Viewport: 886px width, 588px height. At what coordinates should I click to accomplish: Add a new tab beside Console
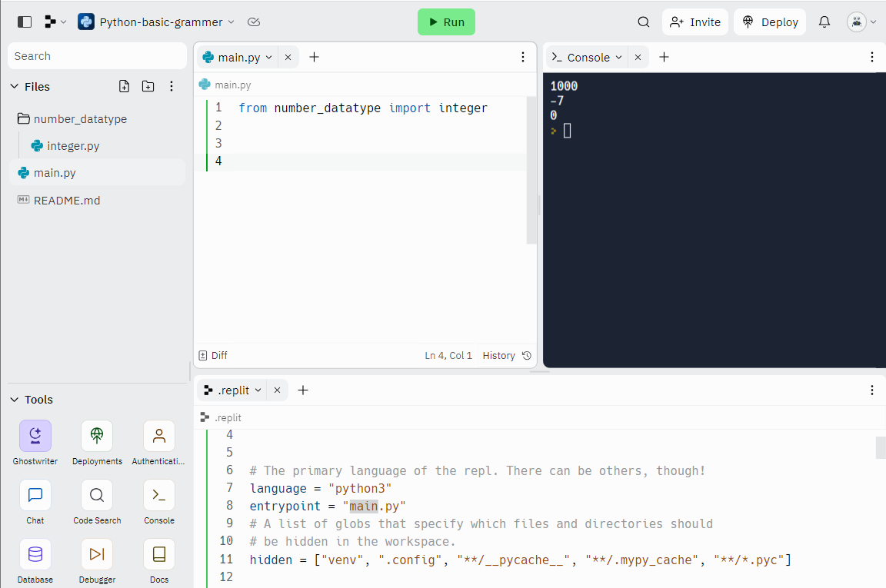[x=664, y=57]
